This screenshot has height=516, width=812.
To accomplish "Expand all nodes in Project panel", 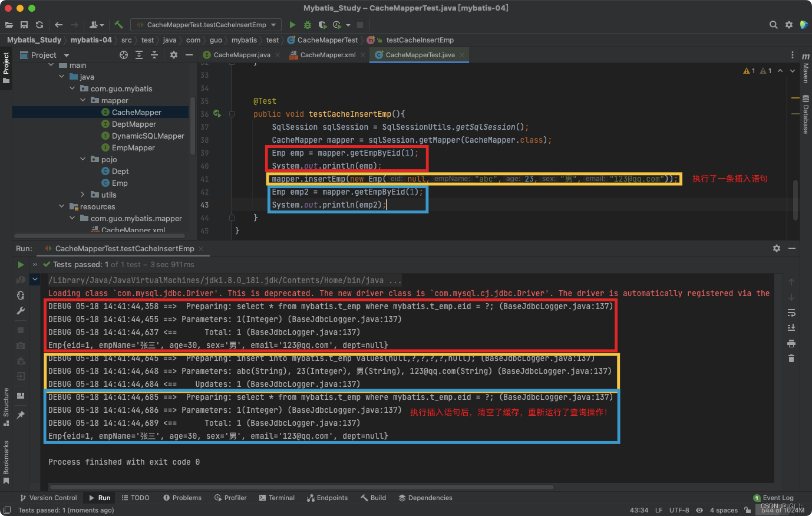I will [139, 55].
